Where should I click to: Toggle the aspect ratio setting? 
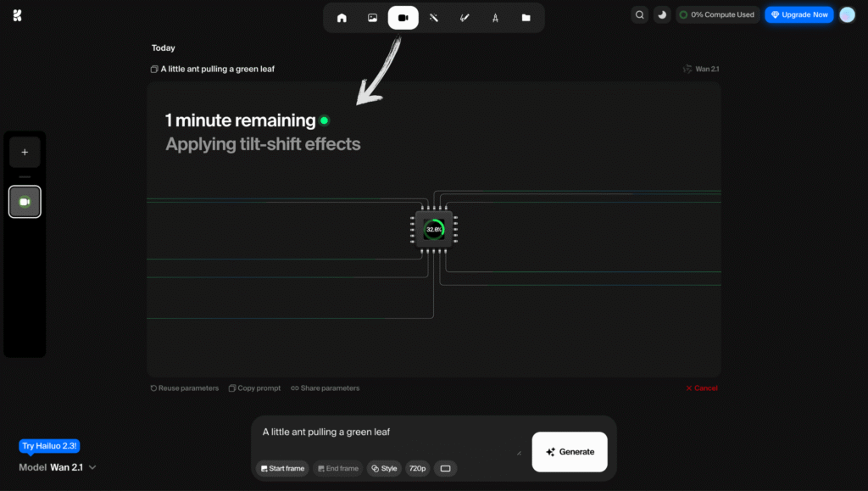445,468
